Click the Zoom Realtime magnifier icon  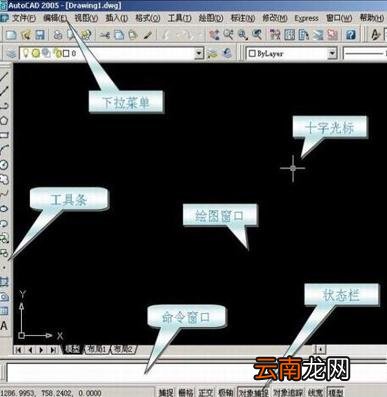click(x=228, y=35)
